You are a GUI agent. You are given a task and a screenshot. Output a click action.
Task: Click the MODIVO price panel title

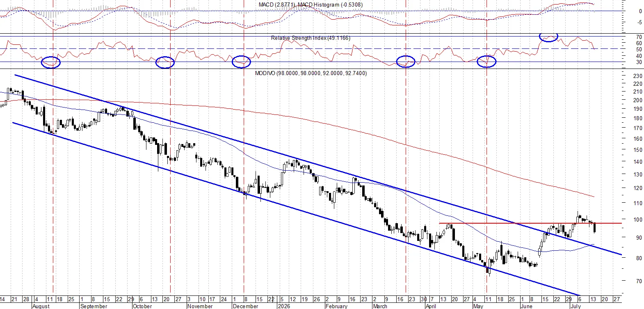311,73
